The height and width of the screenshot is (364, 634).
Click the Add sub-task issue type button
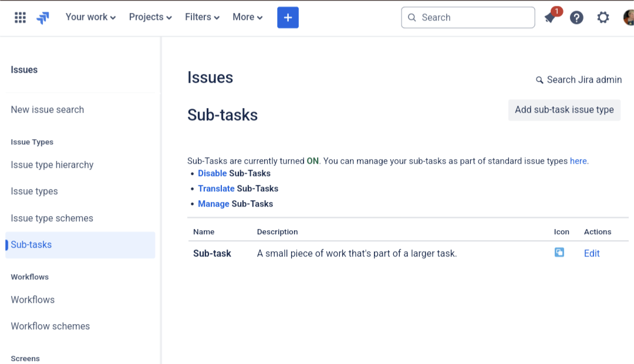pyautogui.click(x=564, y=110)
